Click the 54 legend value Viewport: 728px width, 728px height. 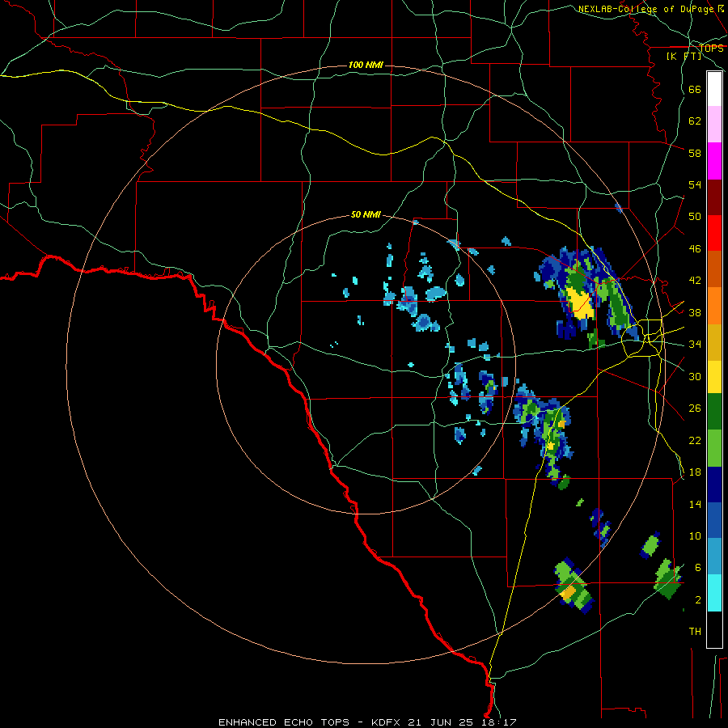tap(695, 184)
